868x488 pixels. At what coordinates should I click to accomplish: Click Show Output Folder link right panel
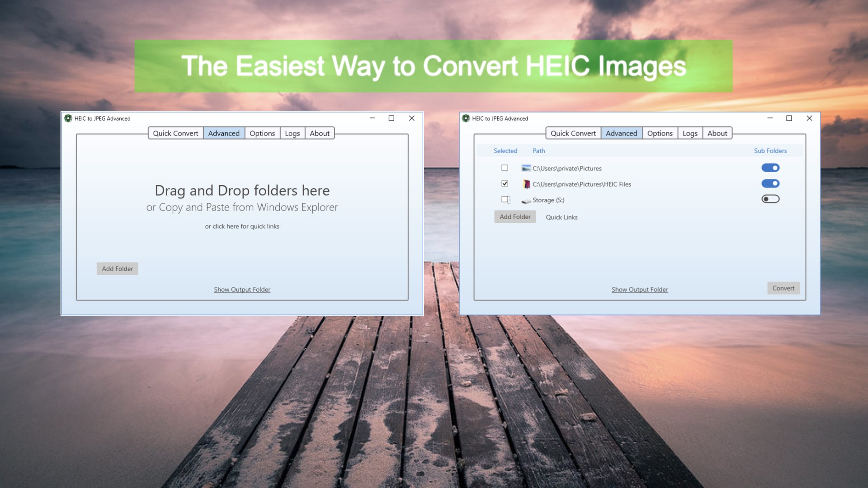tap(640, 289)
